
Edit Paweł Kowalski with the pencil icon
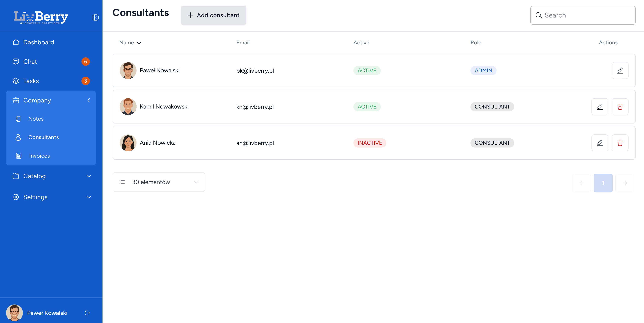coord(620,70)
